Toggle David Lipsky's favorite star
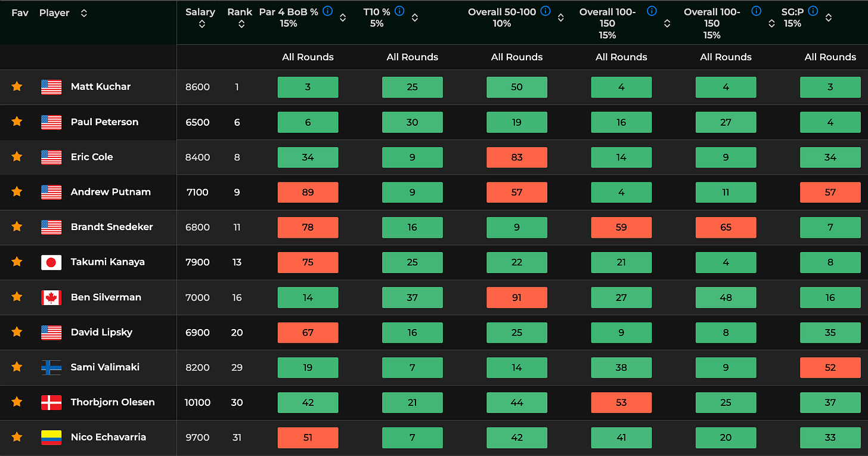The height and width of the screenshot is (456, 868). click(17, 332)
